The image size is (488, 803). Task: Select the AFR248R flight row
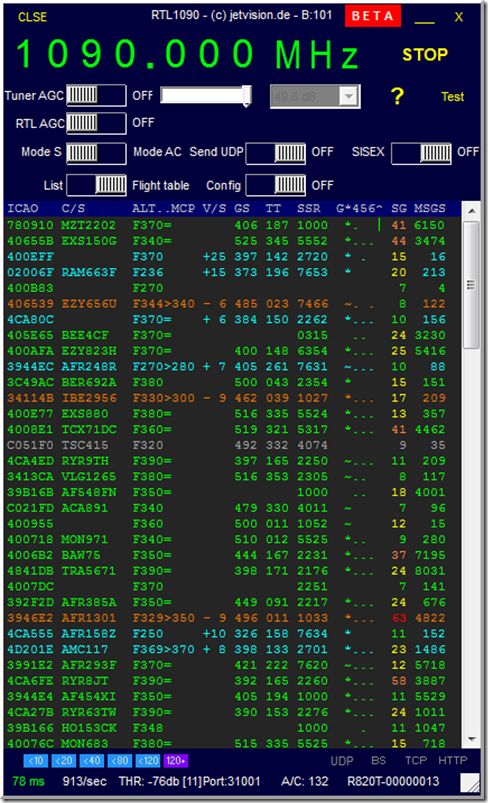coord(226,366)
